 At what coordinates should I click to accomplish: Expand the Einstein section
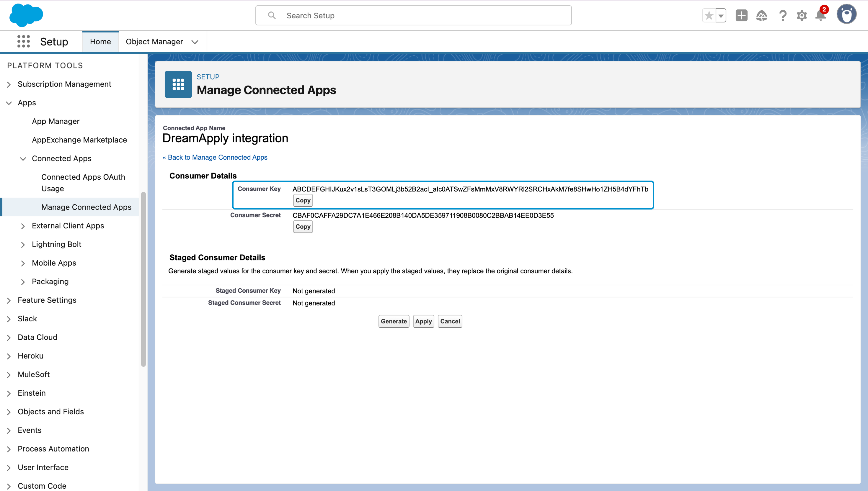point(9,393)
